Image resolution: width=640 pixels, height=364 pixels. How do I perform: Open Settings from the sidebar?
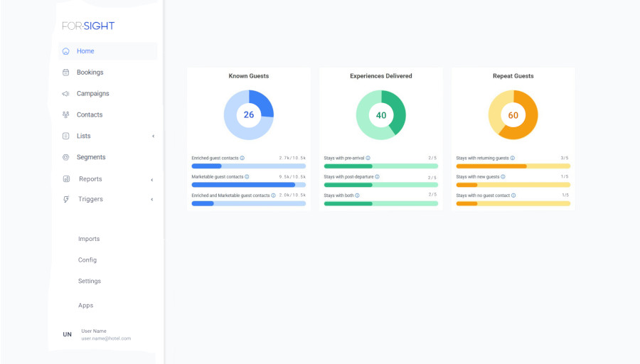point(90,282)
